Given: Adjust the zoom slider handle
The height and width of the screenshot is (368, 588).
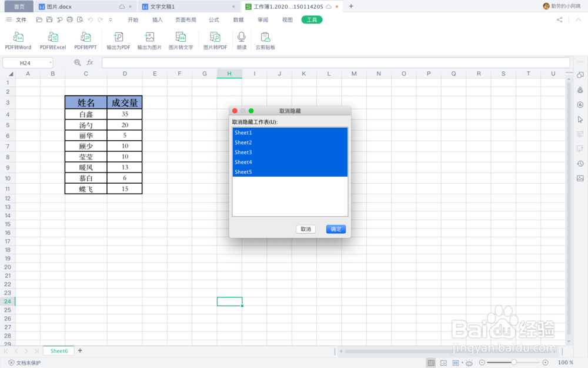Looking at the screenshot, I should [x=514, y=362].
